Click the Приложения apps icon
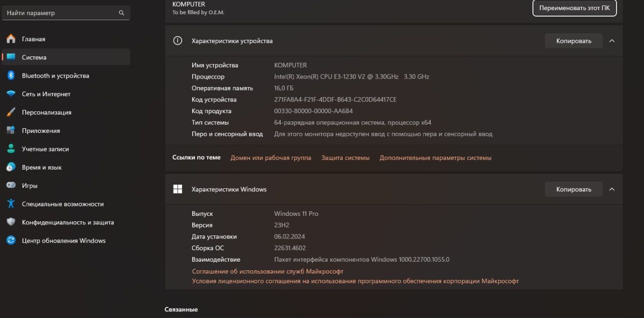Image resolution: width=644 pixels, height=318 pixels. (11, 130)
